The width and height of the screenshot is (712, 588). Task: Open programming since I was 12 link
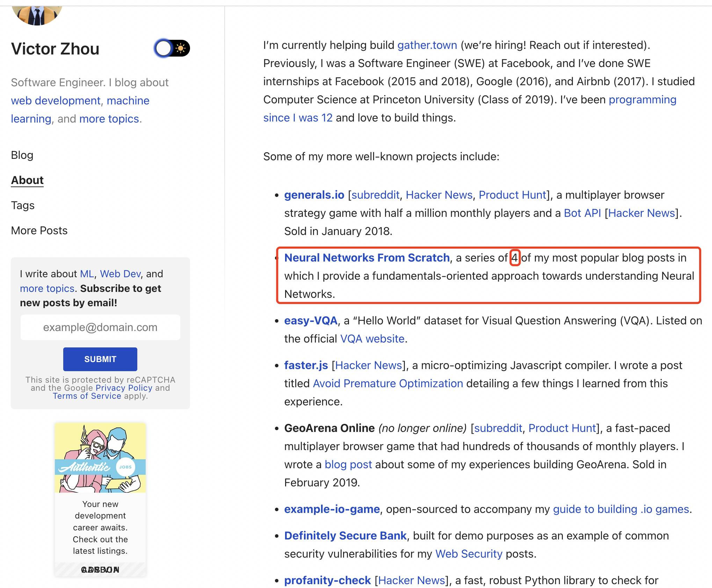470,109
